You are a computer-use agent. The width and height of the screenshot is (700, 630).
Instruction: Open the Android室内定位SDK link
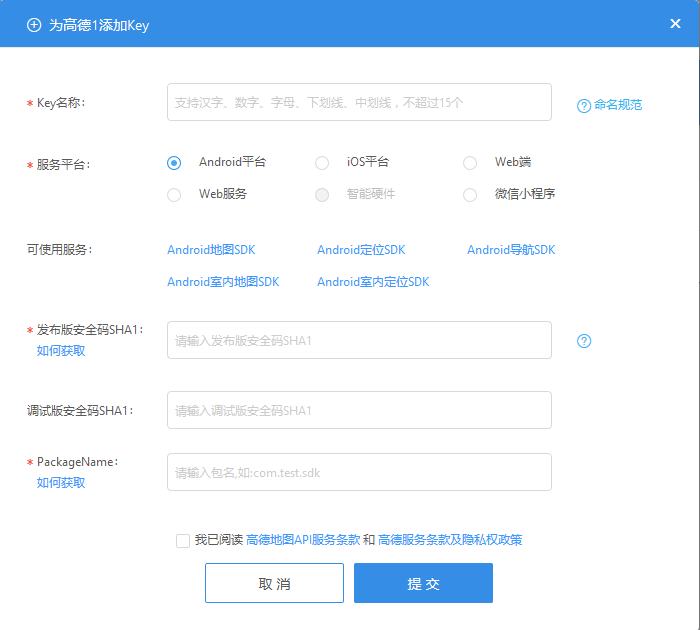tap(373, 282)
